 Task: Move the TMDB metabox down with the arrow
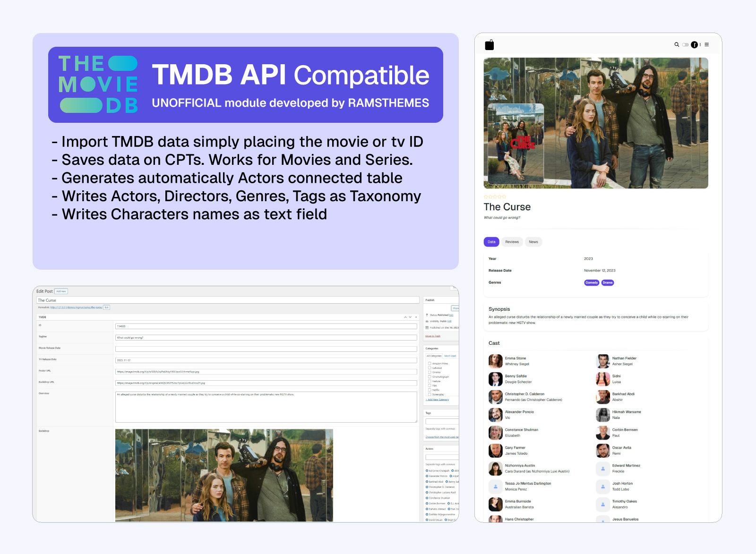(x=411, y=317)
